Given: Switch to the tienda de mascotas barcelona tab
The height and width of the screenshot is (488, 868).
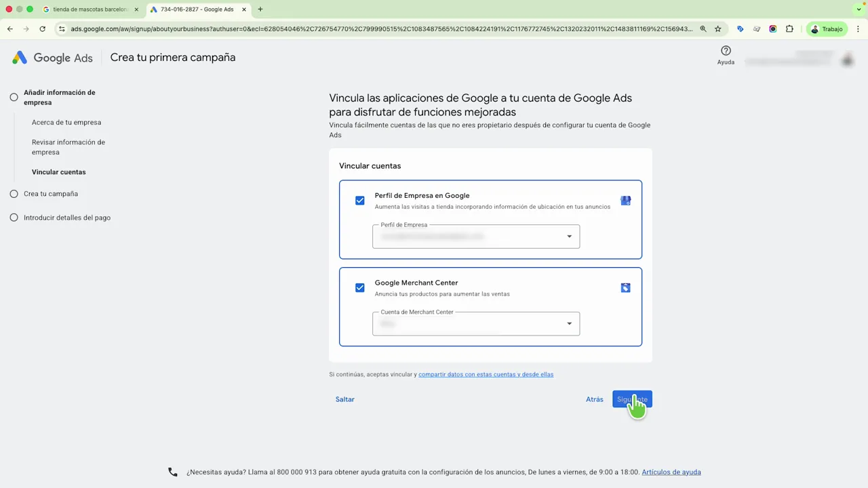Looking at the screenshot, I should coord(90,9).
